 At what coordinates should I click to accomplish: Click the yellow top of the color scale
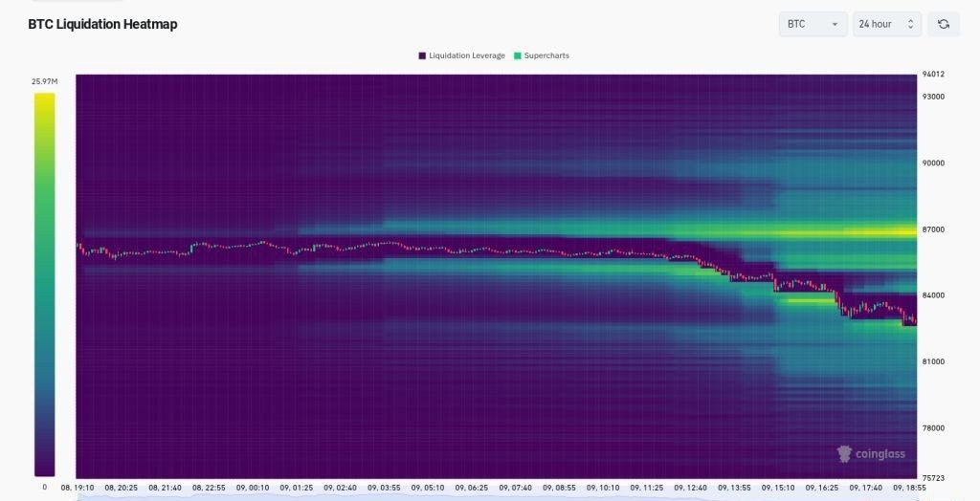point(44,98)
